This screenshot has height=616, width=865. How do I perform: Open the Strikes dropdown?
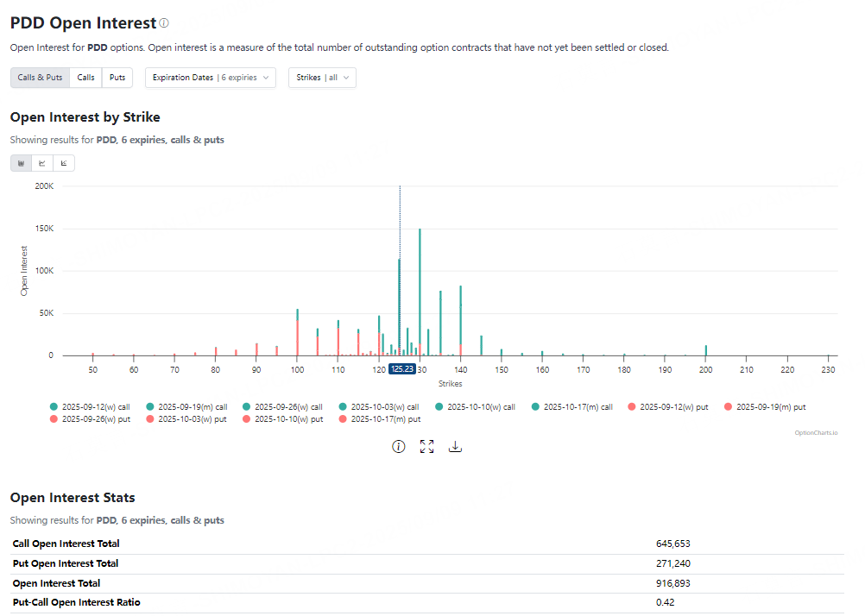322,78
